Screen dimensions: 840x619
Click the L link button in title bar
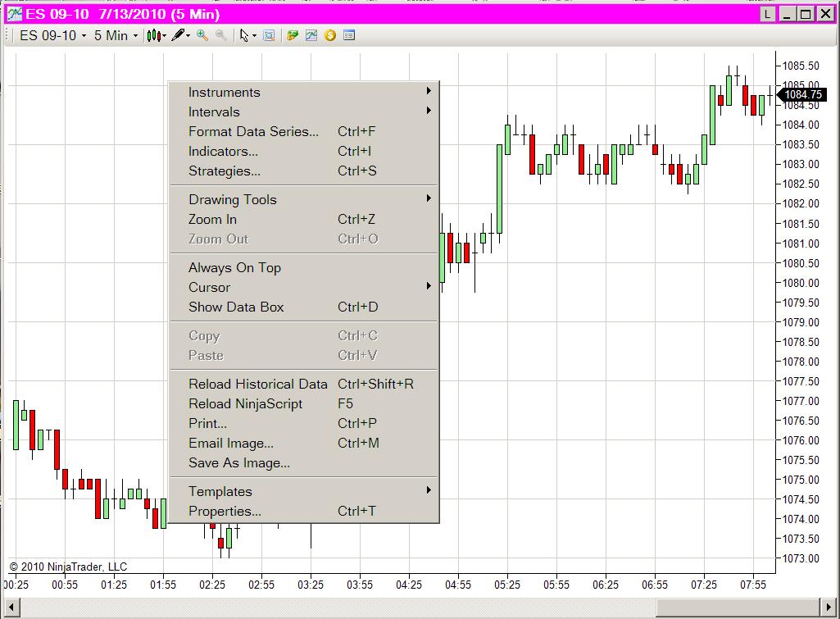pos(768,14)
